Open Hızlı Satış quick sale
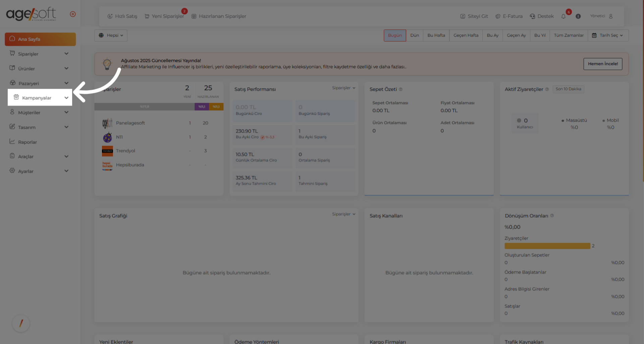644x344 pixels. [122, 16]
